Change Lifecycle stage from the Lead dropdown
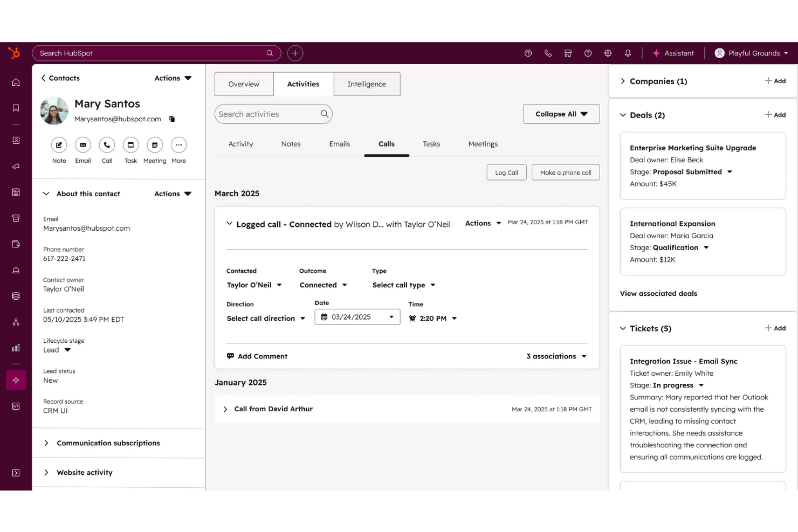The width and height of the screenshot is (798, 532). [x=57, y=349]
